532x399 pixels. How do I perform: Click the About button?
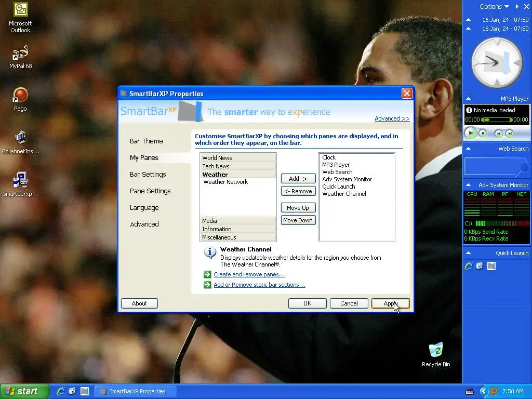139,303
